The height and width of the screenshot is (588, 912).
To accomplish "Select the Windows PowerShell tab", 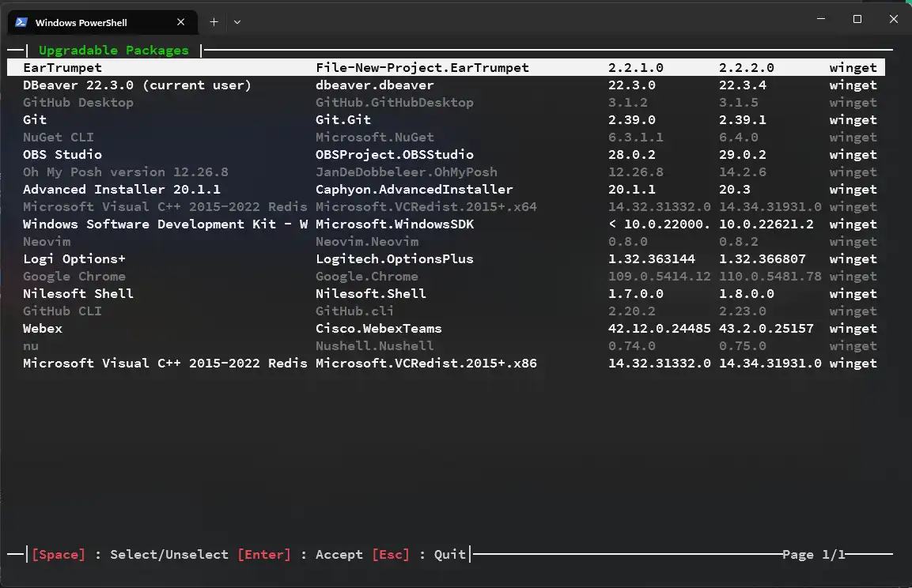I will (102, 22).
